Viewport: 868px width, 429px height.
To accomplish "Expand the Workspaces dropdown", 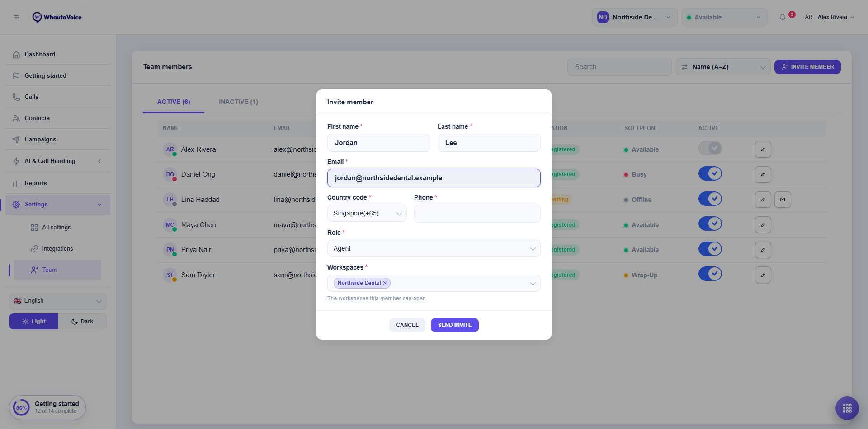I will coord(434,283).
